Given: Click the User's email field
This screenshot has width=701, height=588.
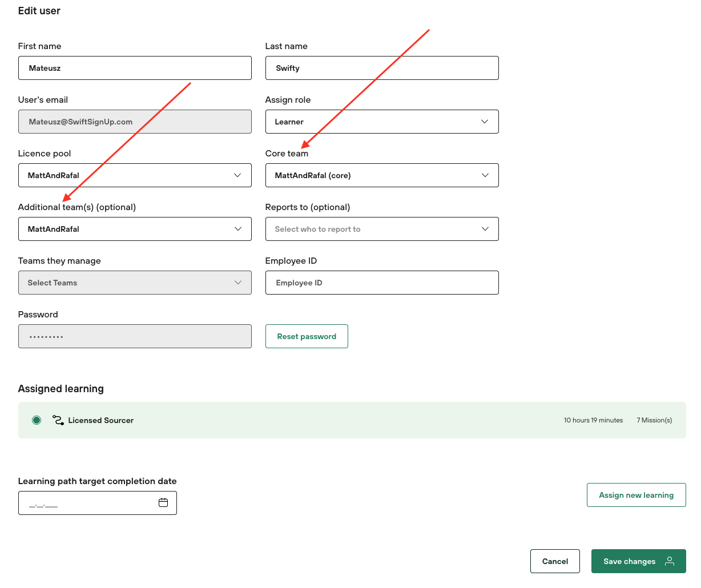Looking at the screenshot, I should point(135,122).
